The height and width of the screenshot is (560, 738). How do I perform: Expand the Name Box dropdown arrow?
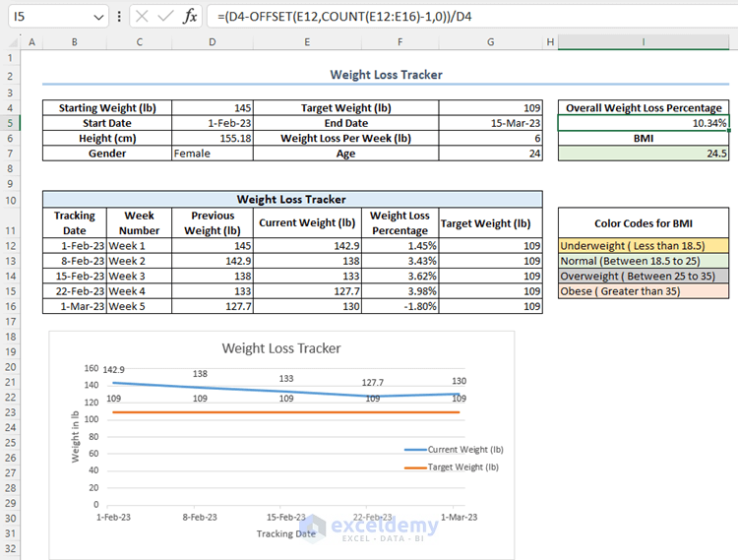[x=96, y=17]
